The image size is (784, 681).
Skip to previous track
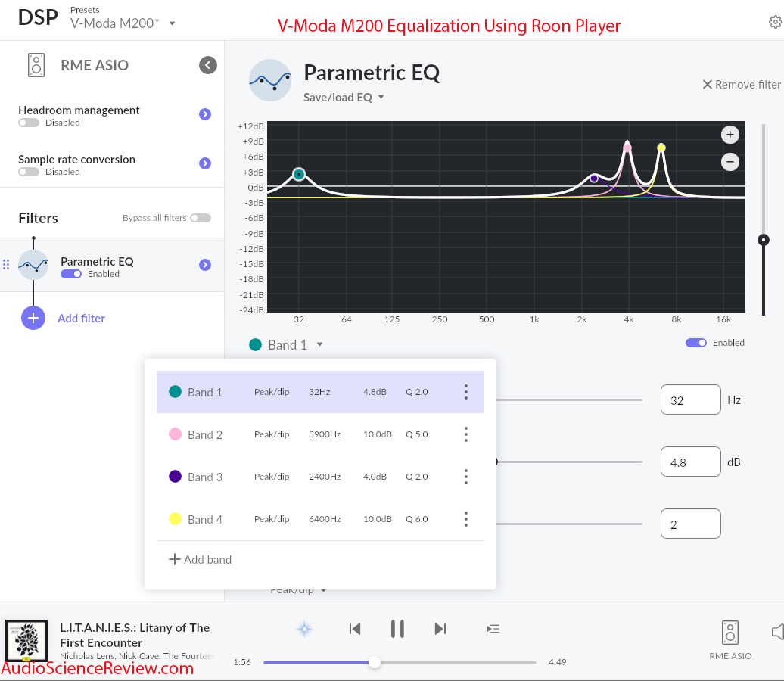[x=355, y=629]
